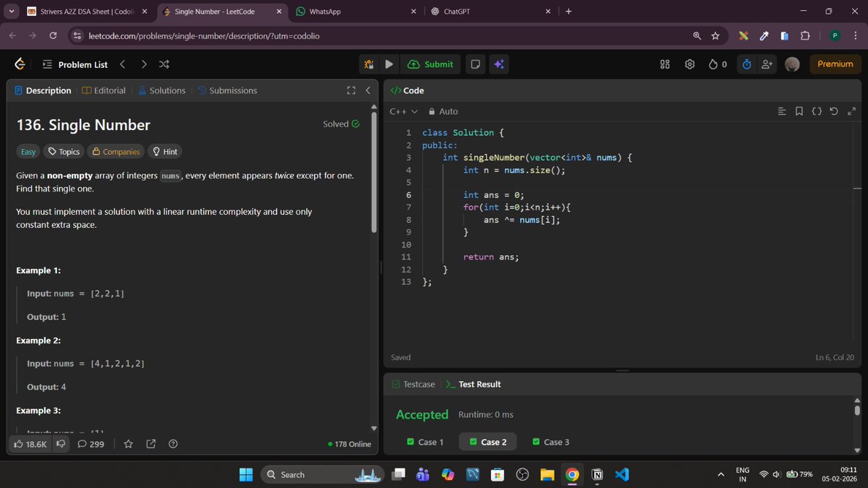Open the C++ language dropdown
The width and height of the screenshot is (868, 488).
point(404,111)
